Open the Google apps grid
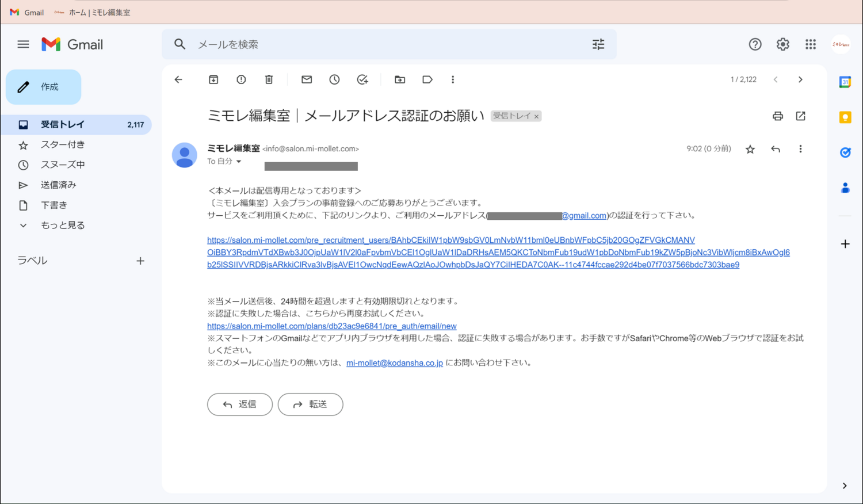Image resolution: width=863 pixels, height=504 pixels. coord(811,44)
